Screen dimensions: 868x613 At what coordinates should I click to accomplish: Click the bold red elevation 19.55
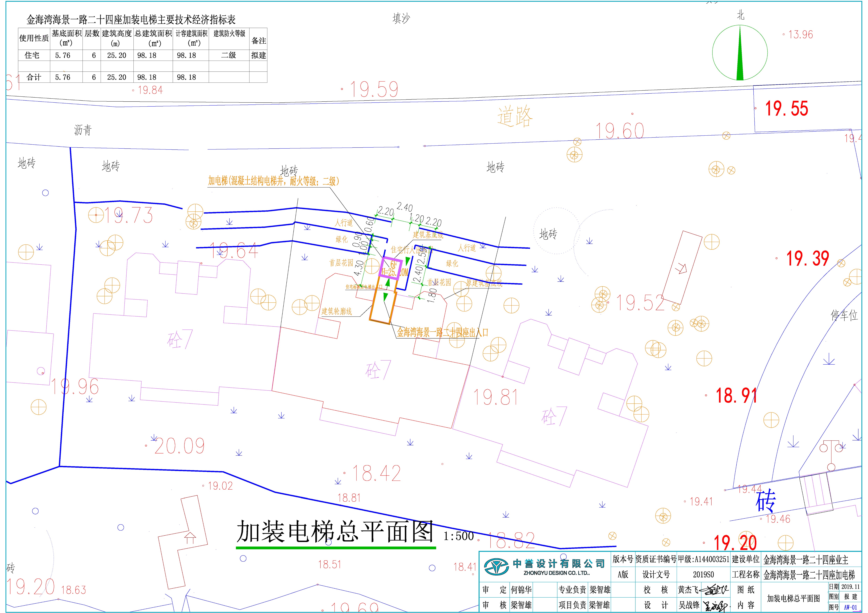tap(787, 109)
